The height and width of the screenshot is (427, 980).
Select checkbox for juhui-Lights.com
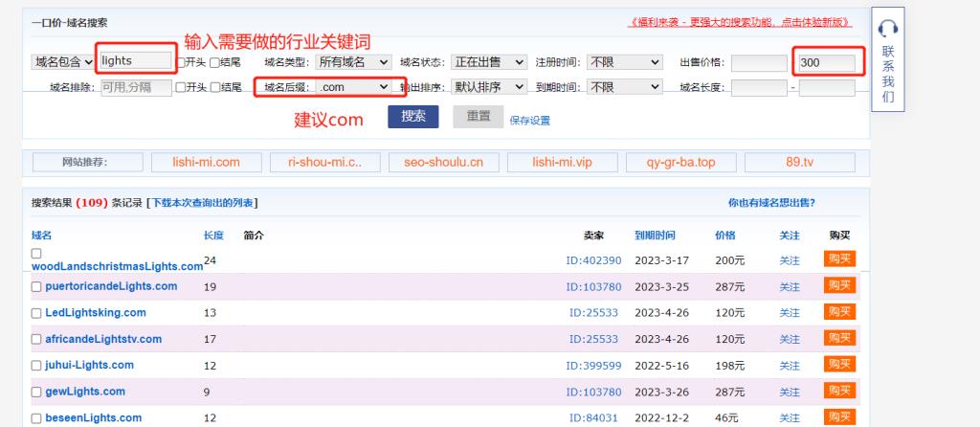point(36,366)
